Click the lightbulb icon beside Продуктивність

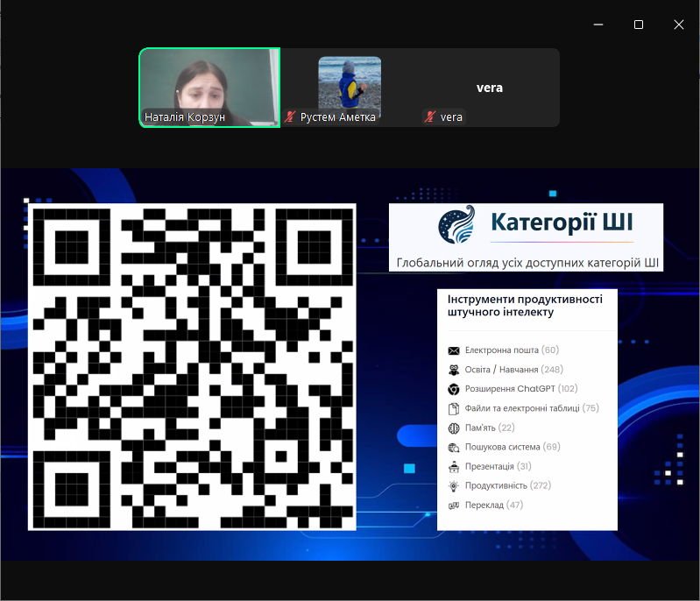(454, 485)
